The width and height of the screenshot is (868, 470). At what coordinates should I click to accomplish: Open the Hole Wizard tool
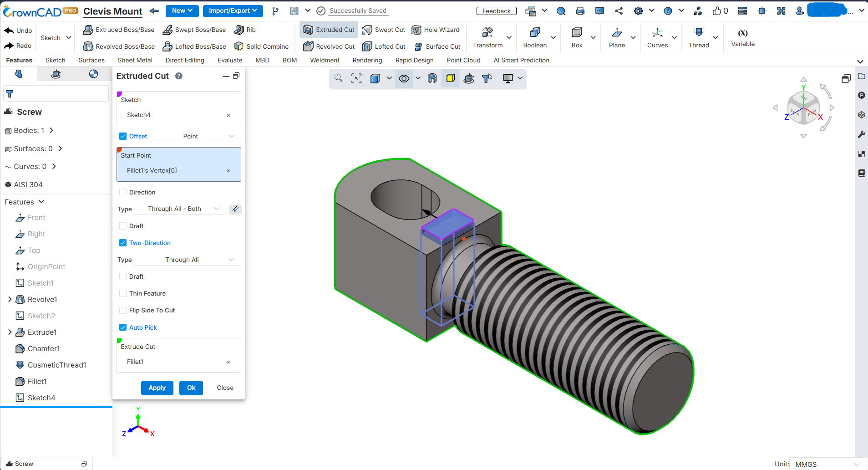tap(436, 30)
